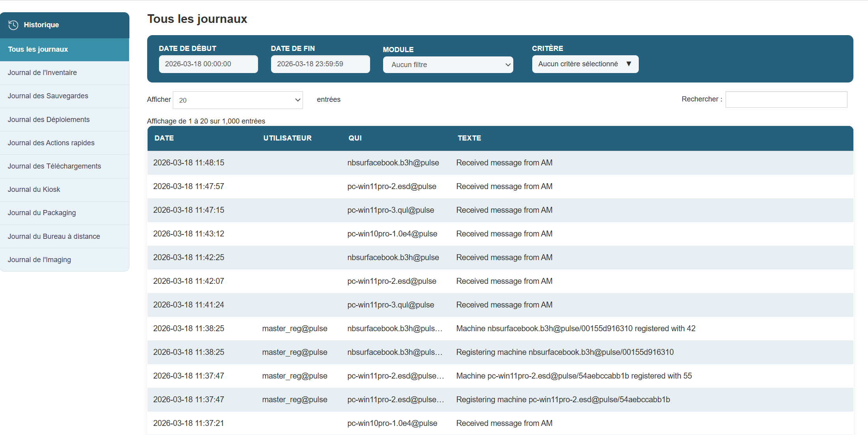Sort table by TEXTE column header
The width and height of the screenshot is (868, 435).
pyautogui.click(x=469, y=138)
